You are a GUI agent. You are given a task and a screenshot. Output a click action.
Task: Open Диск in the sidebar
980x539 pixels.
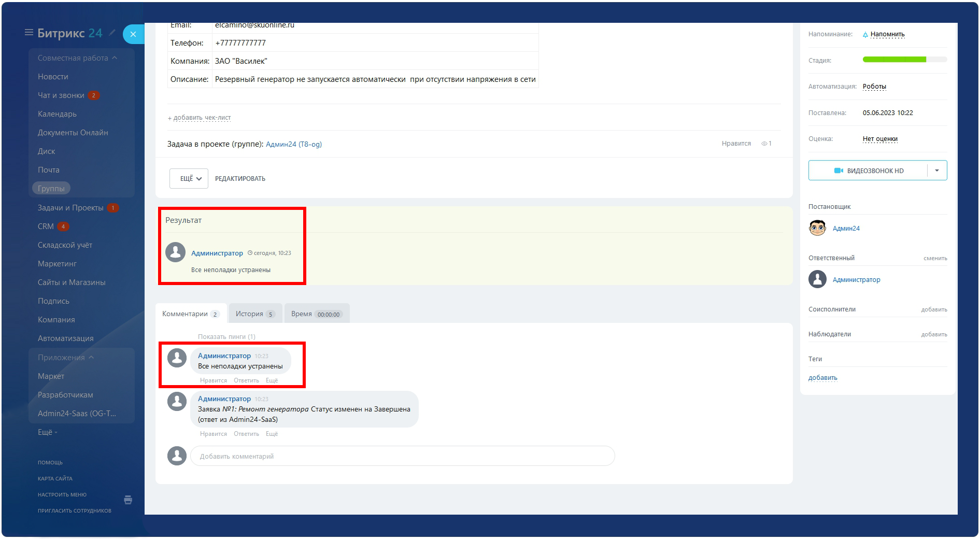pyautogui.click(x=46, y=151)
